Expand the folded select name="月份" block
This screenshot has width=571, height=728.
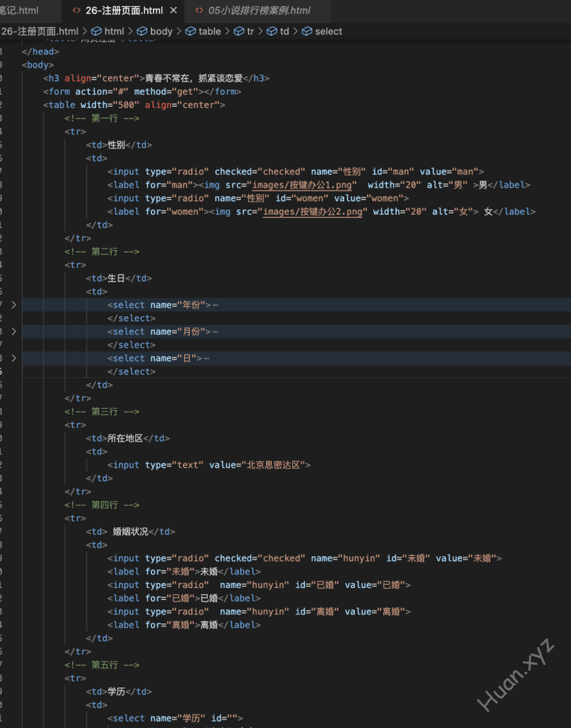point(14,331)
